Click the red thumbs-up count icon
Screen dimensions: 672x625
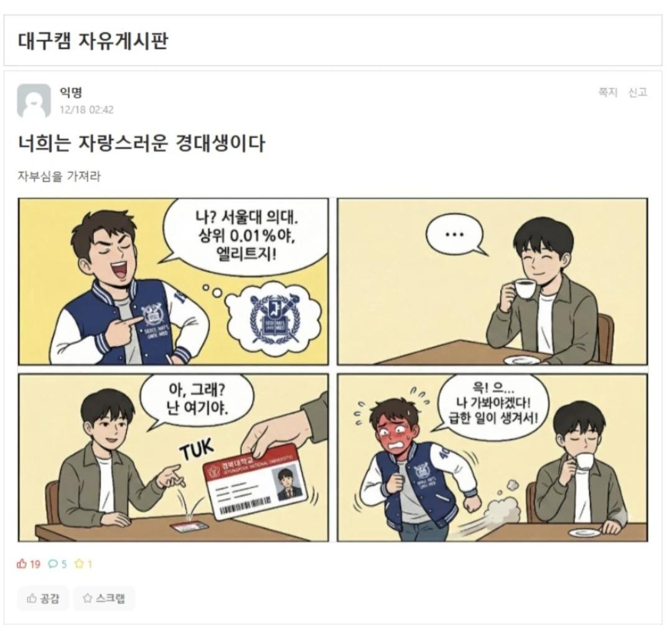pos(21,564)
